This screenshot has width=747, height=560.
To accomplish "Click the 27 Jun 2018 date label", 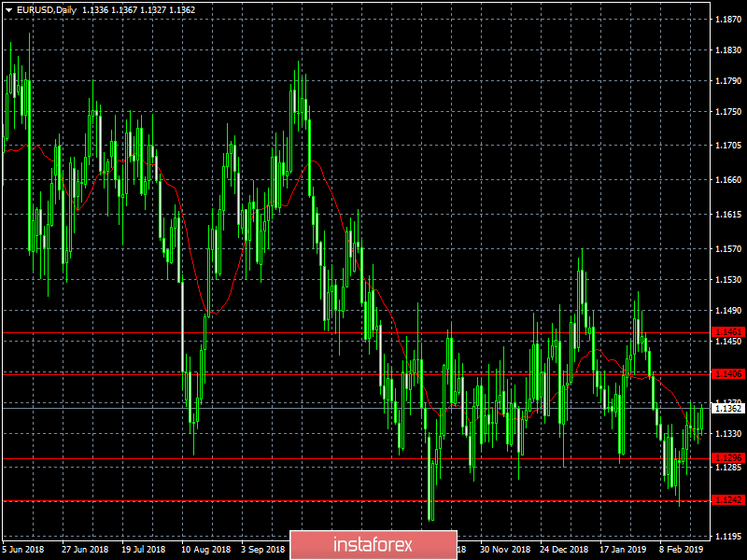I will [85, 549].
